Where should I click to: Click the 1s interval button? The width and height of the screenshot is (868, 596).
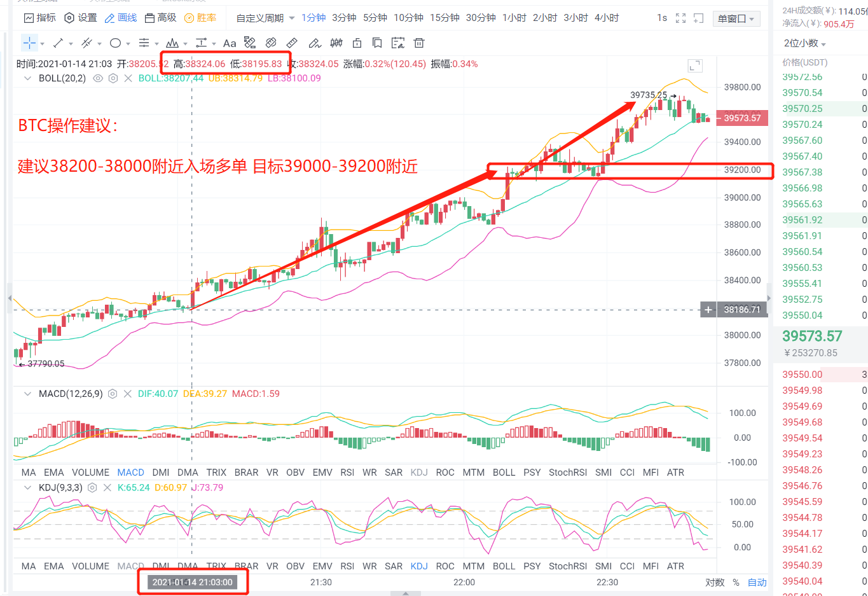pyautogui.click(x=662, y=18)
